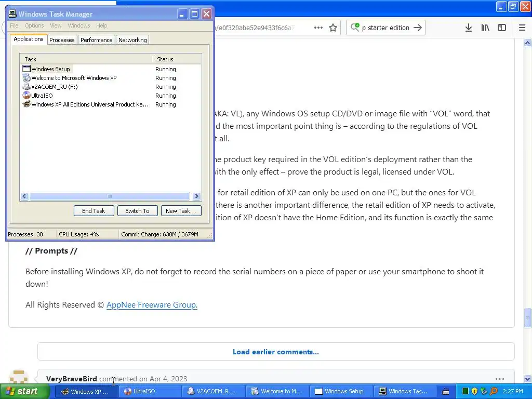This screenshot has height=399, width=532.
Task: Click the search engine magnifier icon
Action: [x=355, y=27]
